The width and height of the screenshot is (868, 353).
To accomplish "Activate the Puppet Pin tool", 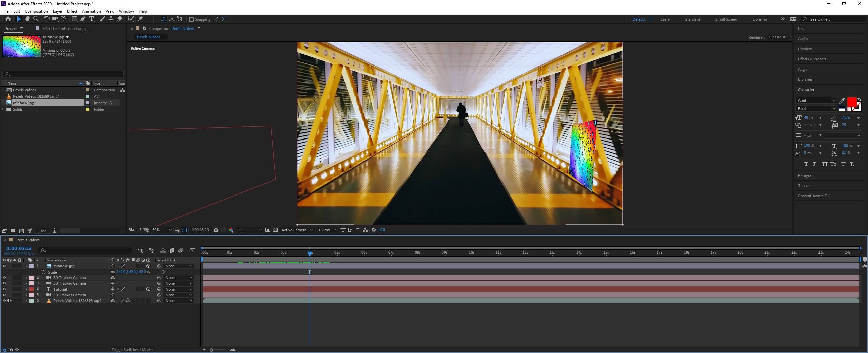I will [x=141, y=19].
